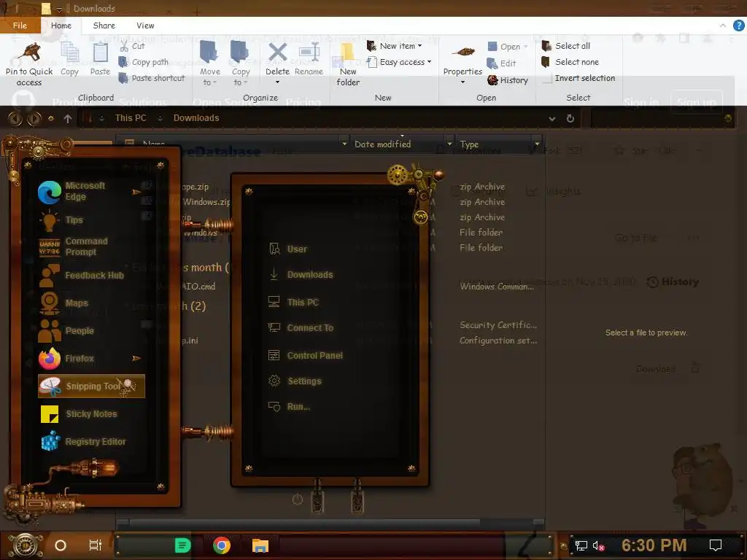Image resolution: width=747 pixels, height=560 pixels.
Task: Open address bar history dropdown
Action: [x=551, y=119]
